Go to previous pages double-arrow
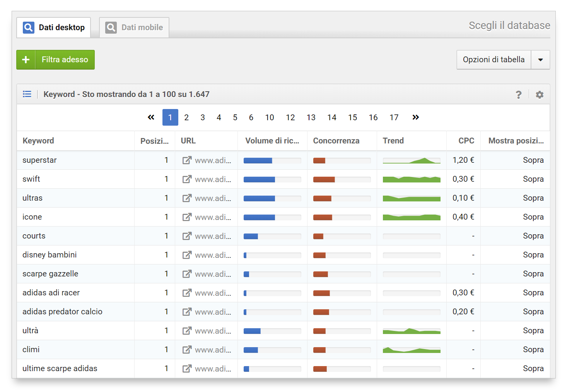 tap(151, 118)
